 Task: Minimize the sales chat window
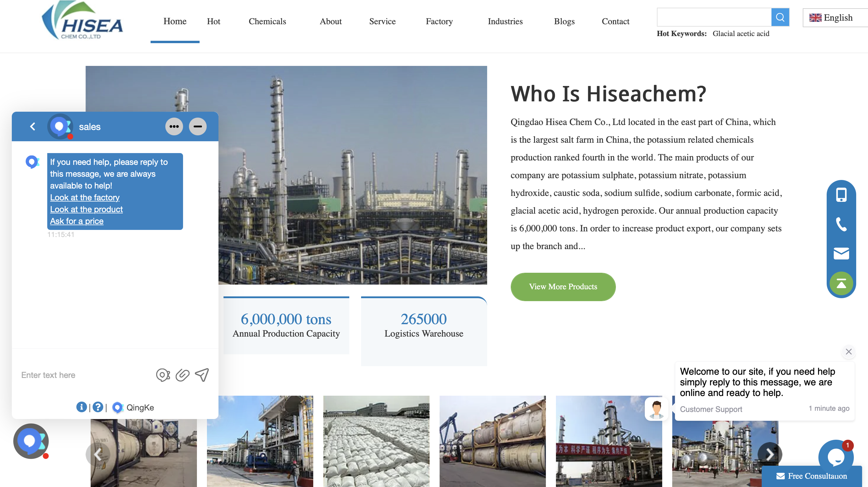[x=198, y=126]
